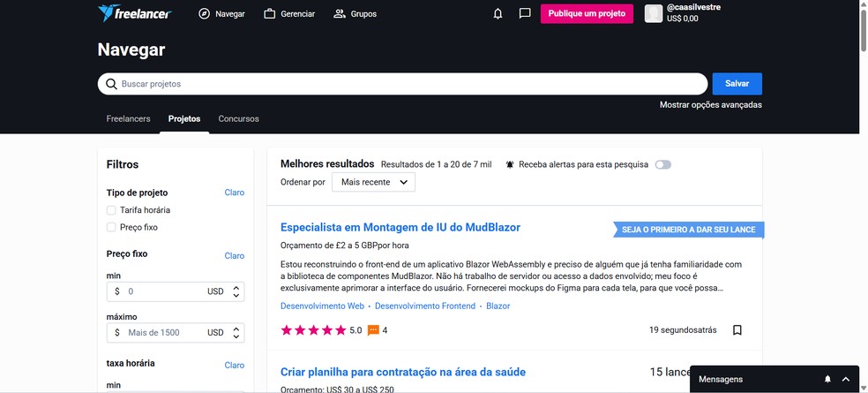Click Publique um projeto button
Image resolution: width=868 pixels, height=393 pixels.
coord(587,13)
